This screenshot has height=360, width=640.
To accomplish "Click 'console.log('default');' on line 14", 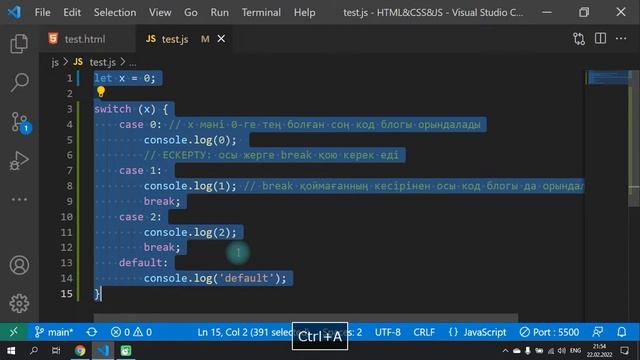I will click(x=215, y=278).
